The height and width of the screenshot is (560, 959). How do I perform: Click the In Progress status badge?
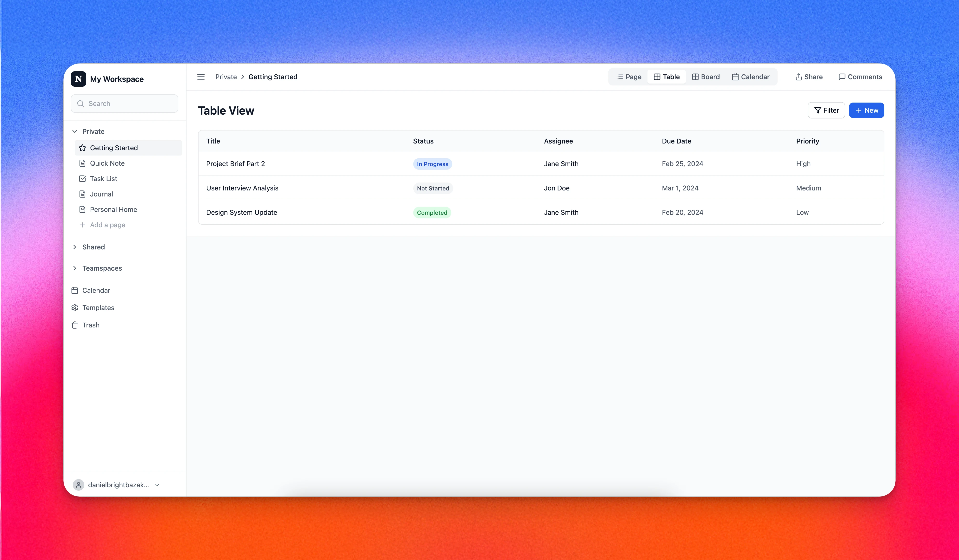coord(432,164)
